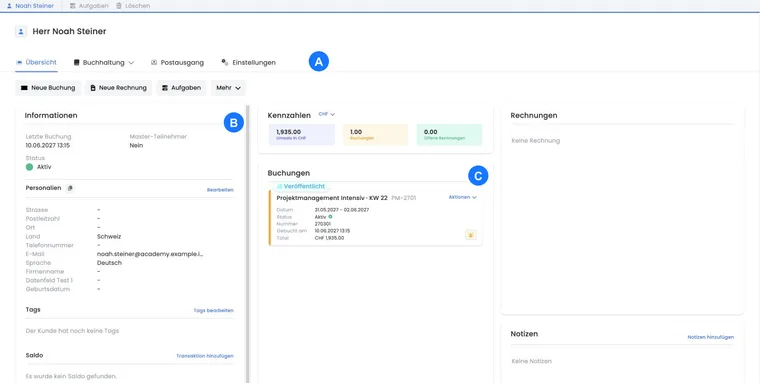760x383 pixels.
Task: Click the green Aktiv status dot in Informationen
Action: tap(30, 167)
